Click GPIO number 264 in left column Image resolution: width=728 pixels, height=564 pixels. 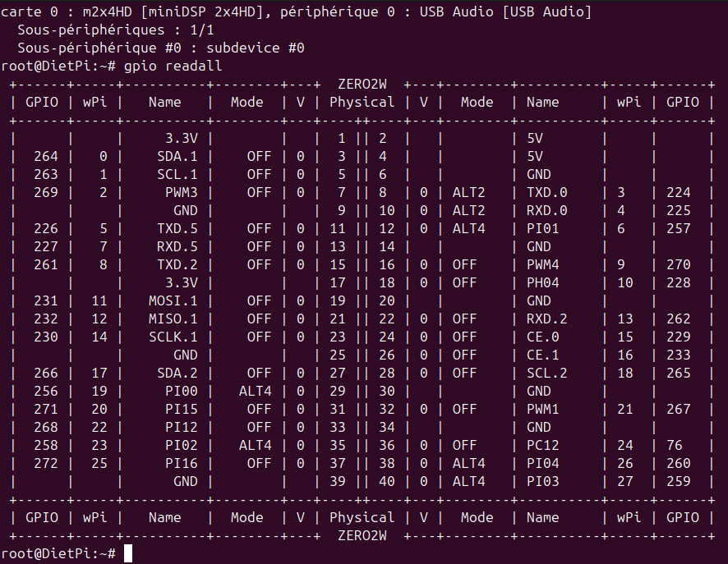click(x=46, y=156)
